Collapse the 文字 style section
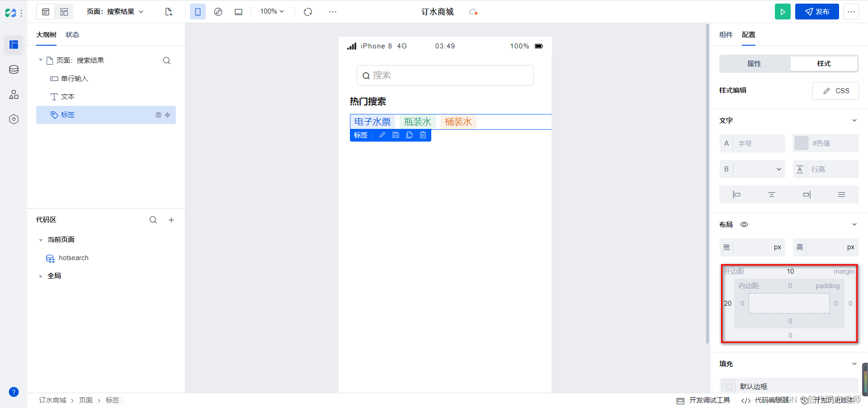The width and height of the screenshot is (868, 408). coord(854,120)
